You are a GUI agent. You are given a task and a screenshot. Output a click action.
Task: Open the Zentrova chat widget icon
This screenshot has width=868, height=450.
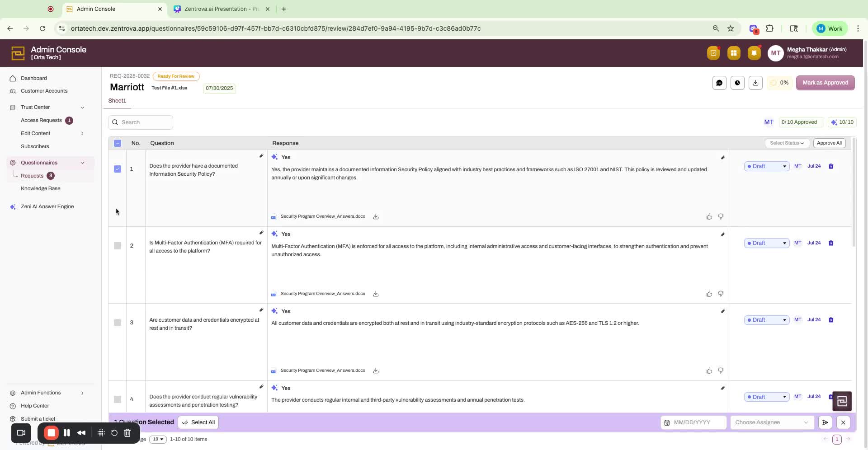click(842, 401)
